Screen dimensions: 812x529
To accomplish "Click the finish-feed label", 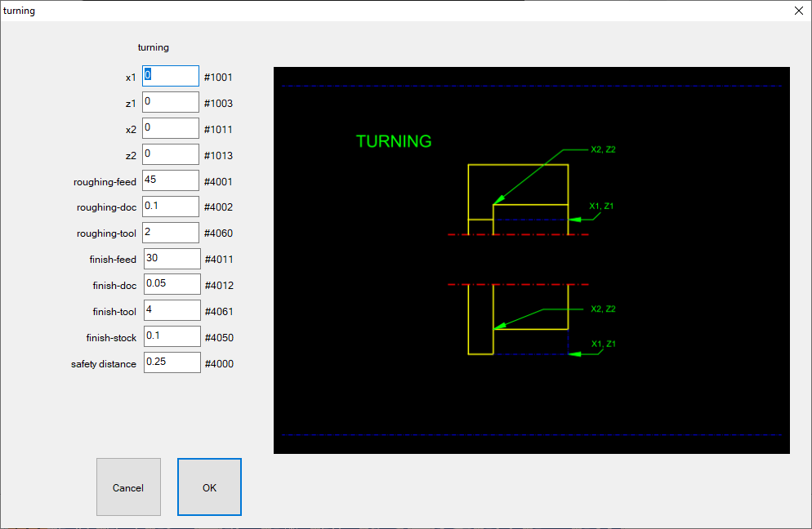I will [x=113, y=260].
